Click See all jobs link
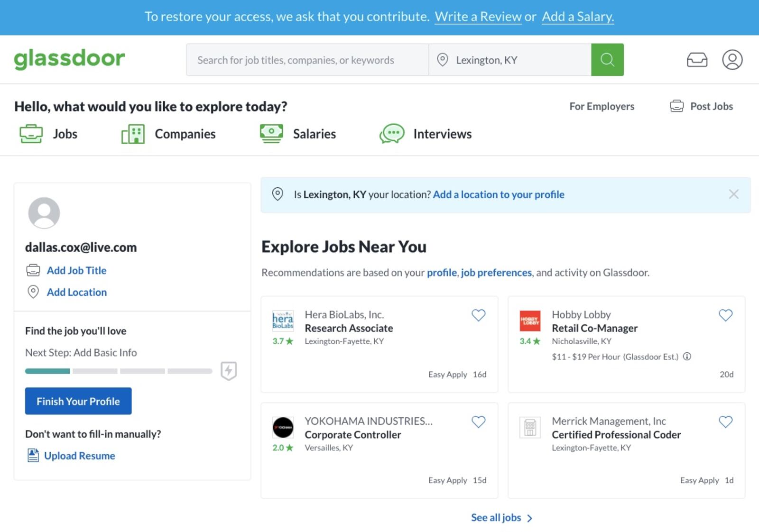The height and width of the screenshot is (532, 759). tap(496, 518)
